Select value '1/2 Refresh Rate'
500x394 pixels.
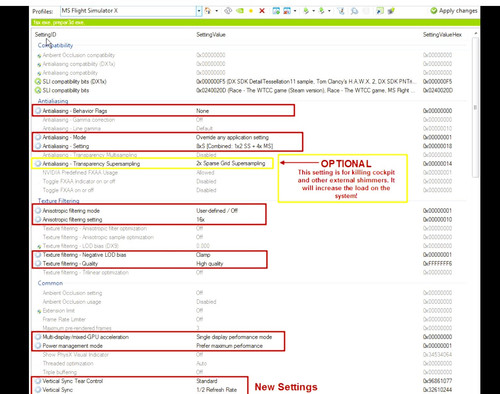[217, 390]
